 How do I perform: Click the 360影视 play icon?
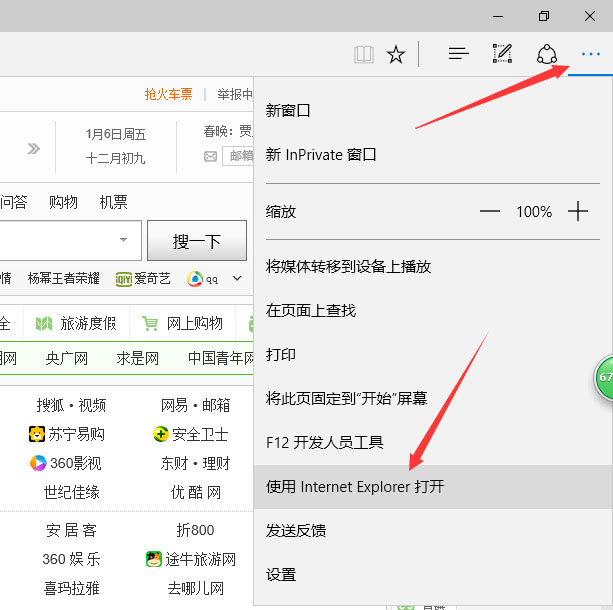click(x=38, y=463)
